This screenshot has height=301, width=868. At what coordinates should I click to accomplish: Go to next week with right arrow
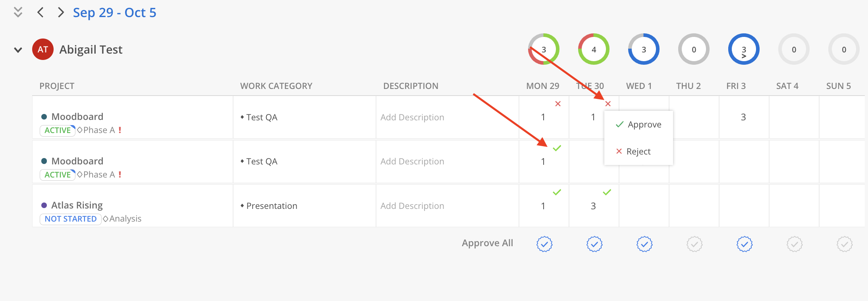pos(61,12)
